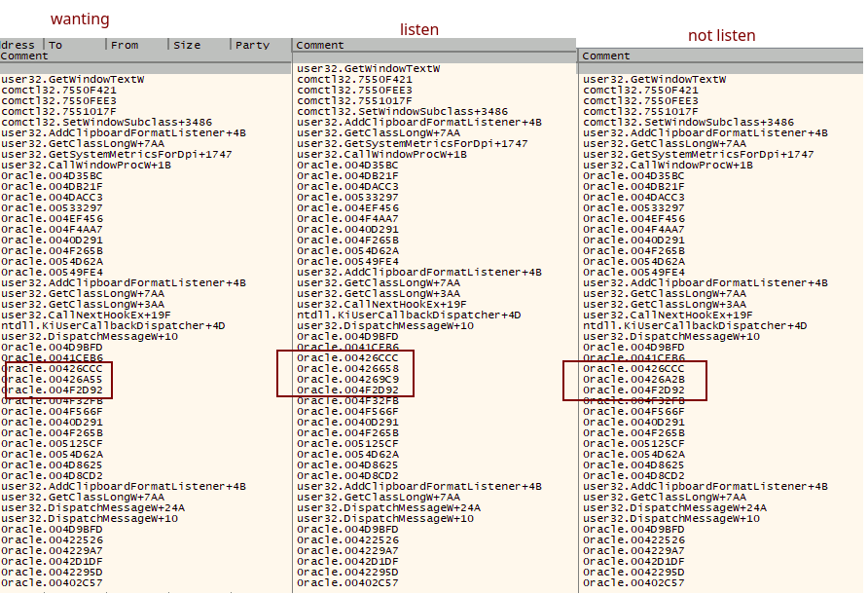Select ntdll.KiUserCallbackDispatcher+4D in 'not listen' panel
Viewport: 868px width, 594px height.
(696, 326)
